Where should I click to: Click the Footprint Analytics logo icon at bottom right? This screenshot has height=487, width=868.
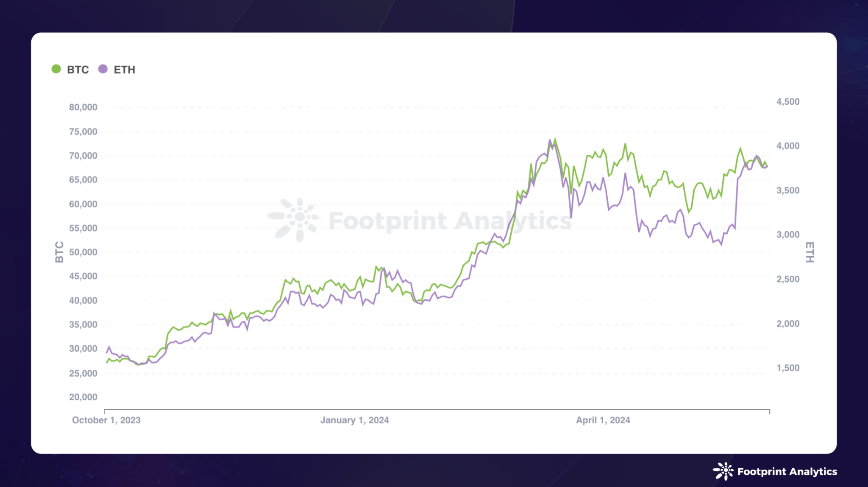pyautogui.click(x=723, y=471)
